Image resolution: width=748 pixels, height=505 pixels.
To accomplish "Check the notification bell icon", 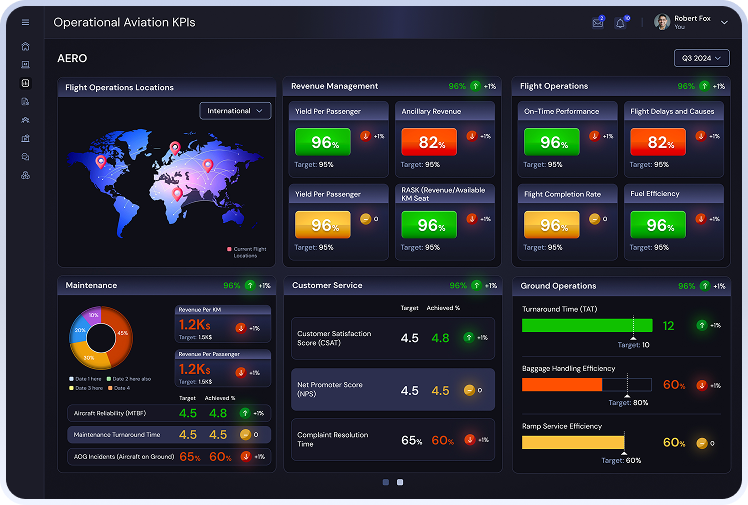I will pyautogui.click(x=620, y=22).
